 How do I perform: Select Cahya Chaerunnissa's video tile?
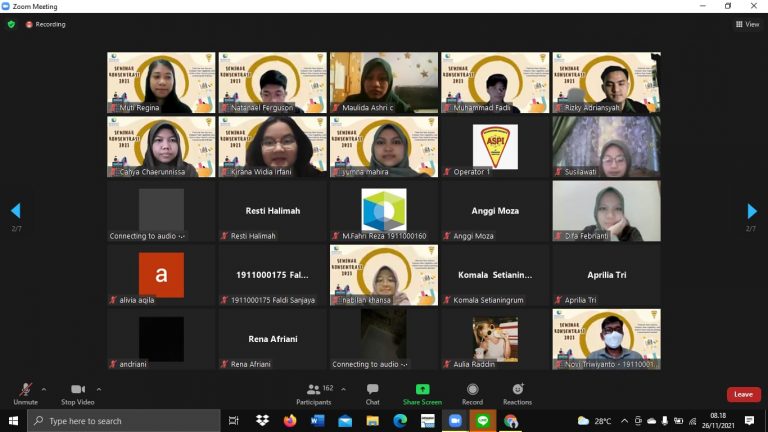pos(161,147)
